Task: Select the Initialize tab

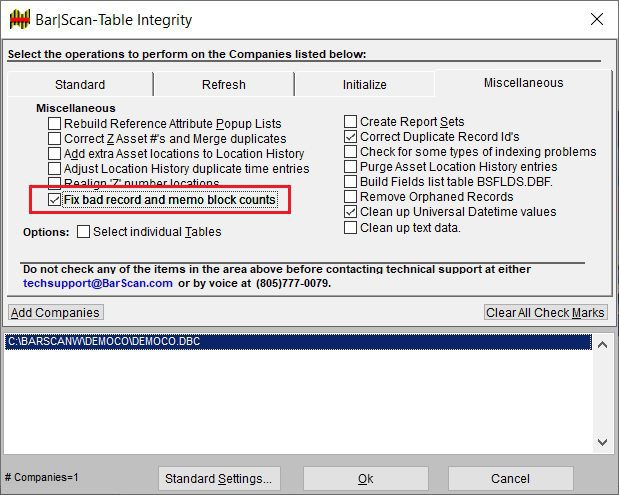Action: pos(364,84)
